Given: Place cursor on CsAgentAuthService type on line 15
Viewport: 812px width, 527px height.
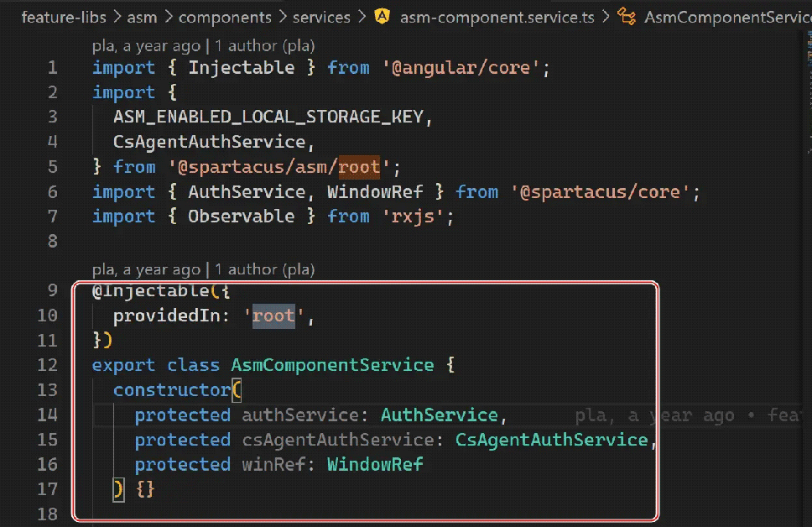Looking at the screenshot, I should tap(551, 440).
